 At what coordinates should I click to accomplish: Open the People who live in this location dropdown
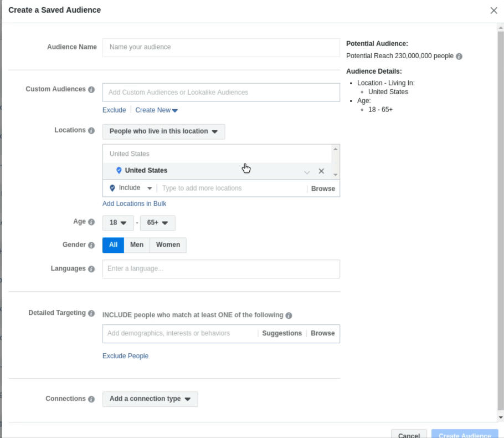(x=163, y=131)
